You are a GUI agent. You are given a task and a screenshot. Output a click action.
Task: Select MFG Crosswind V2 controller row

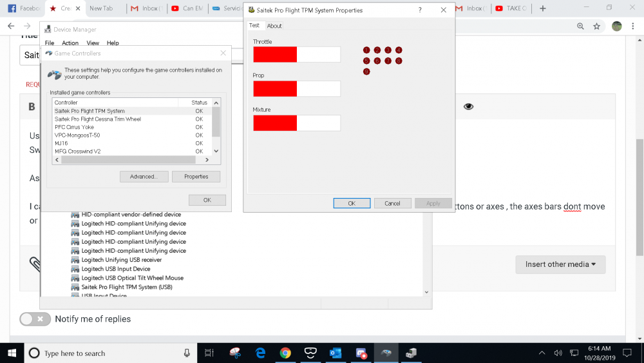131,152
